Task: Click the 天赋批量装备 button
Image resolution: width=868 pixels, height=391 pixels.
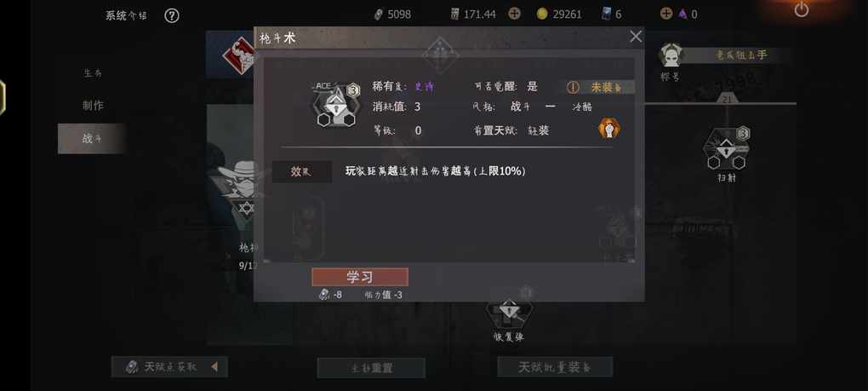Action: pyautogui.click(x=555, y=366)
